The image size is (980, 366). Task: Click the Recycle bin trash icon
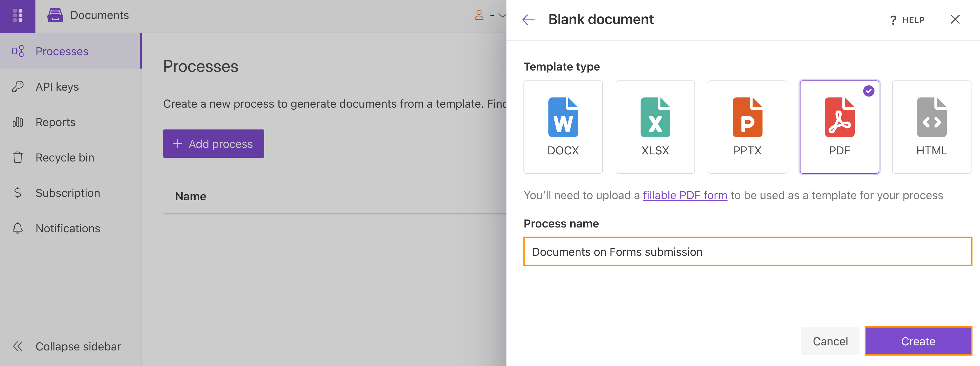coord(18,157)
